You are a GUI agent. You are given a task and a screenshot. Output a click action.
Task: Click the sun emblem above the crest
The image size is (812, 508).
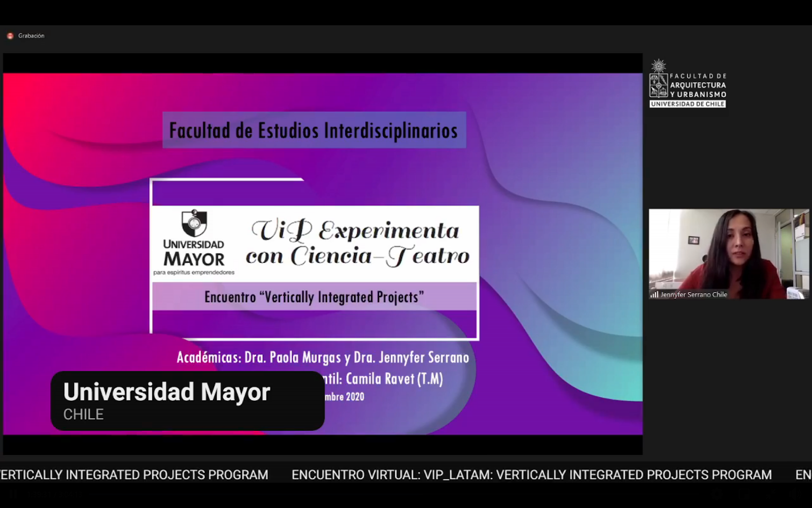tap(659, 66)
